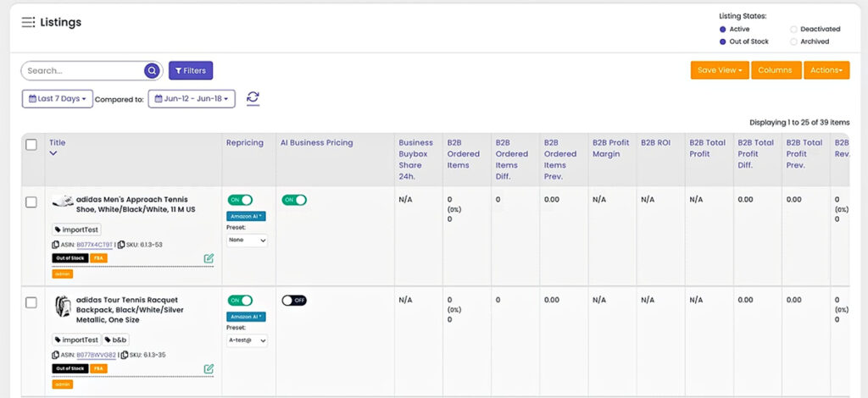
Task: Open the Last 7 Days date dropdown
Action: tap(58, 99)
